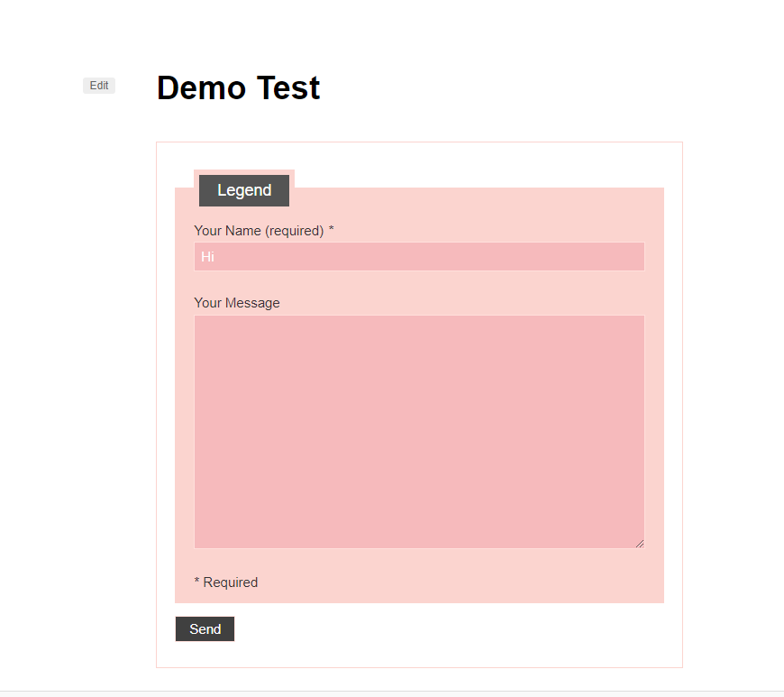Viewport: 784px width, 697px height.
Task: Click the center of the message text area
Action: point(419,432)
